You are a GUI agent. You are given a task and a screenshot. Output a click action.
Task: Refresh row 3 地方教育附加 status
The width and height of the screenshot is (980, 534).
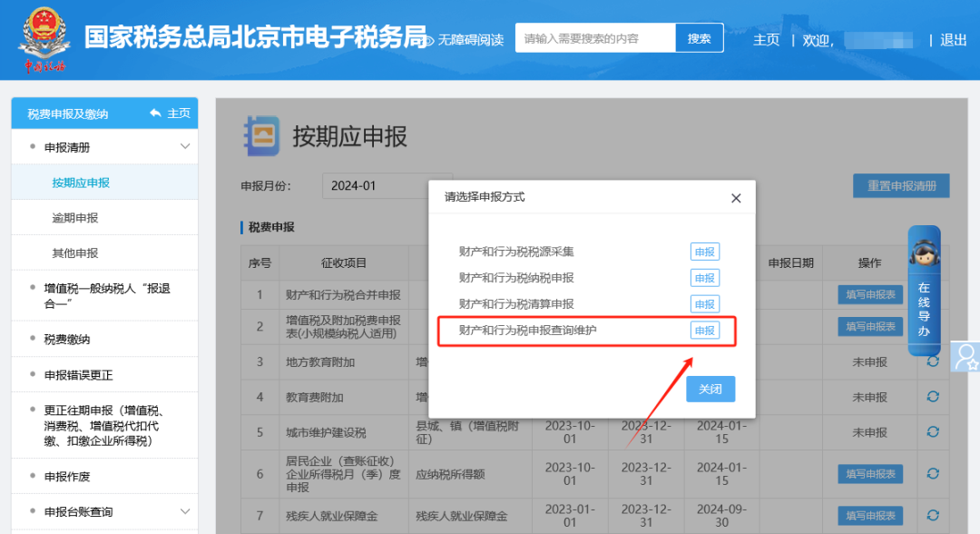pos(933,361)
